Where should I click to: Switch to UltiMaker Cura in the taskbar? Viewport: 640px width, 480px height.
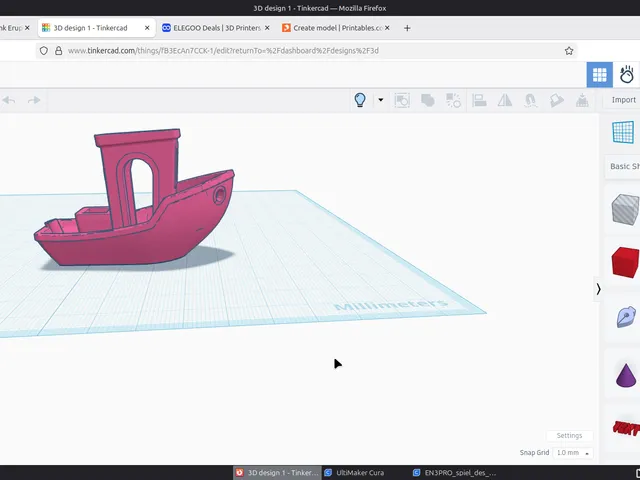pos(354,473)
